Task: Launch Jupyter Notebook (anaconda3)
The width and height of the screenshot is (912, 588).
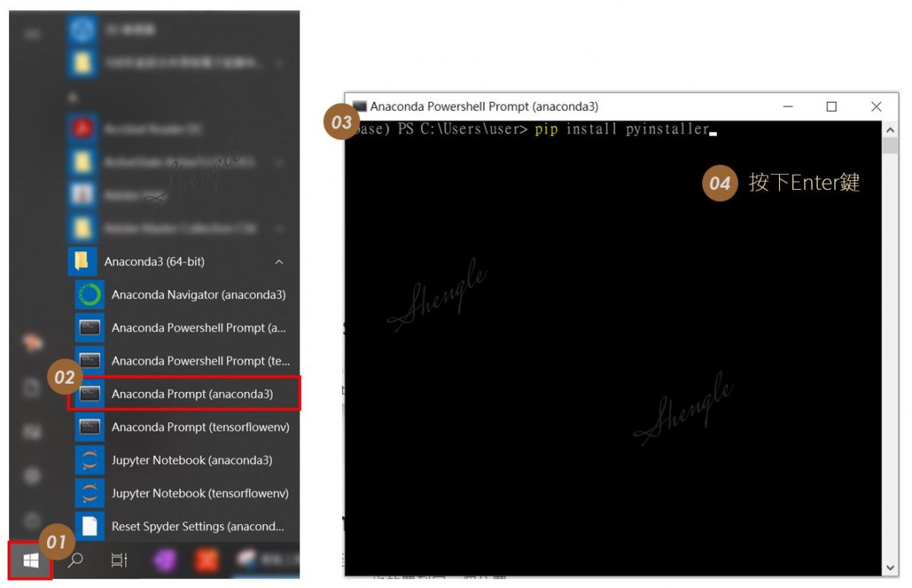Action: 192,460
